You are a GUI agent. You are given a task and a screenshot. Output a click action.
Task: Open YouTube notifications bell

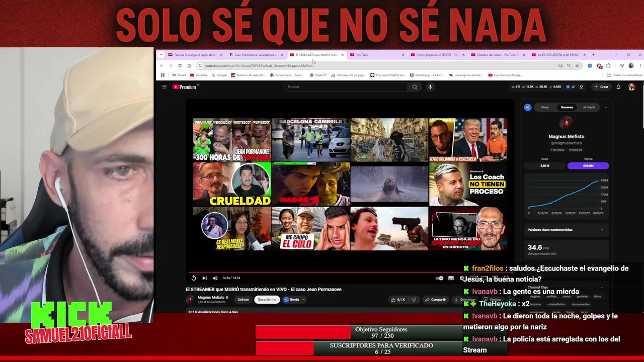click(618, 87)
